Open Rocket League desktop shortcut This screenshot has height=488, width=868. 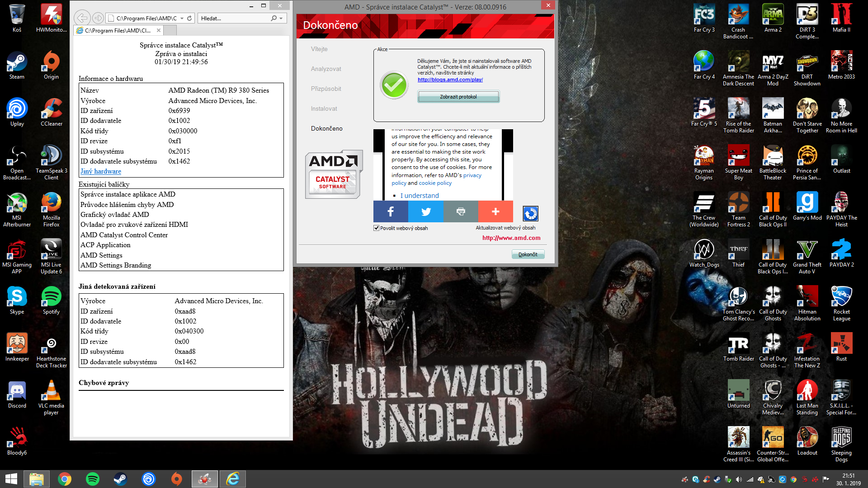click(x=841, y=304)
